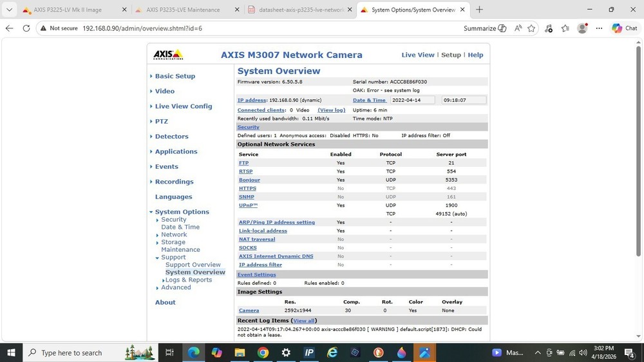
Task: Open browser Settings and more menu
Action: point(599,28)
